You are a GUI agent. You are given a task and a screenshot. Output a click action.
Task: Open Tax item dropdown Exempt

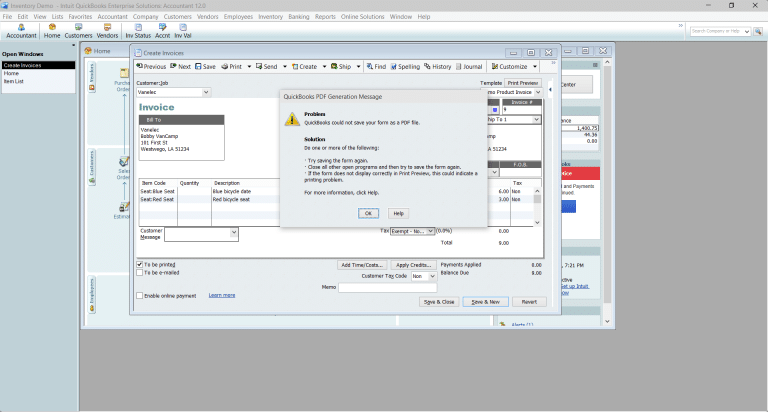point(430,231)
